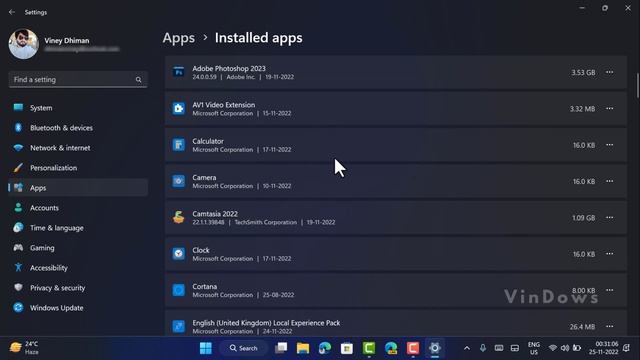Open Windows Update page
The image size is (640, 360).
(x=78, y=308)
